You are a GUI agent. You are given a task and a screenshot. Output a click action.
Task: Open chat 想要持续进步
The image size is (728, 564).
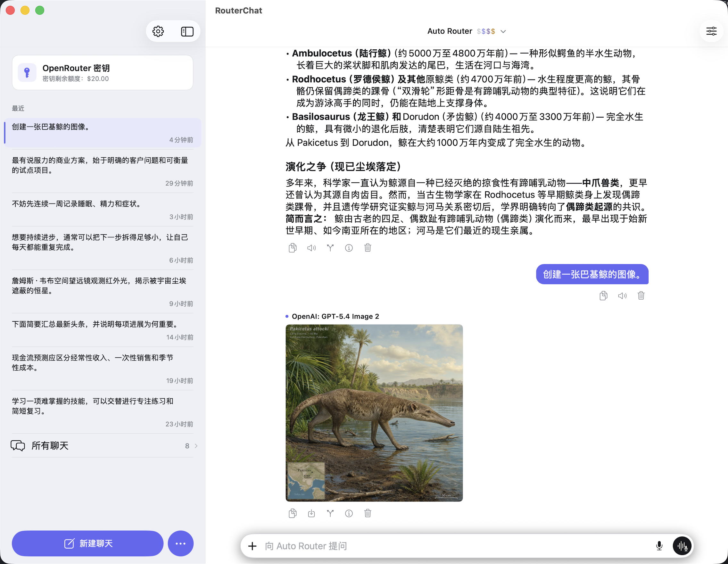point(103,248)
